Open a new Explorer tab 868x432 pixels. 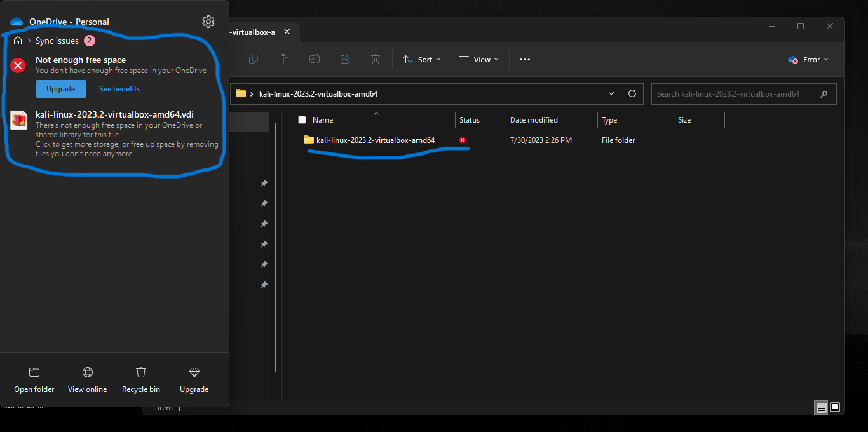316,32
